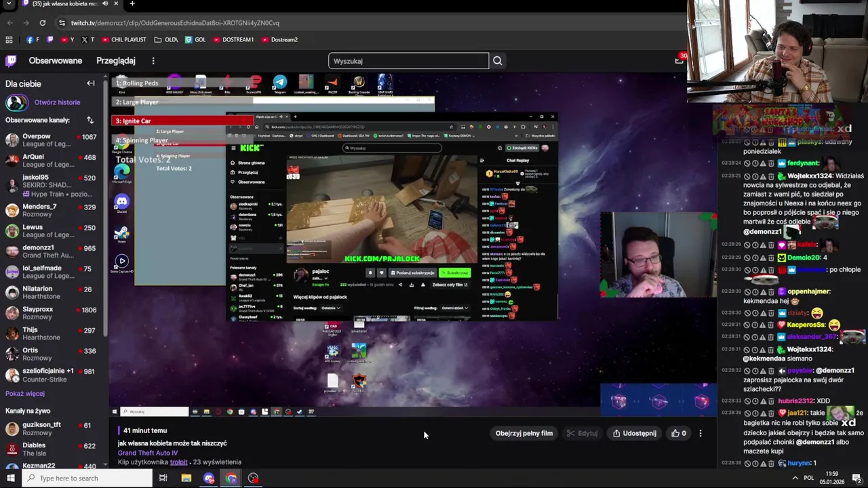Screen dimensions: 868x488
Task: Open ArQuel channel
Action: (52, 161)
